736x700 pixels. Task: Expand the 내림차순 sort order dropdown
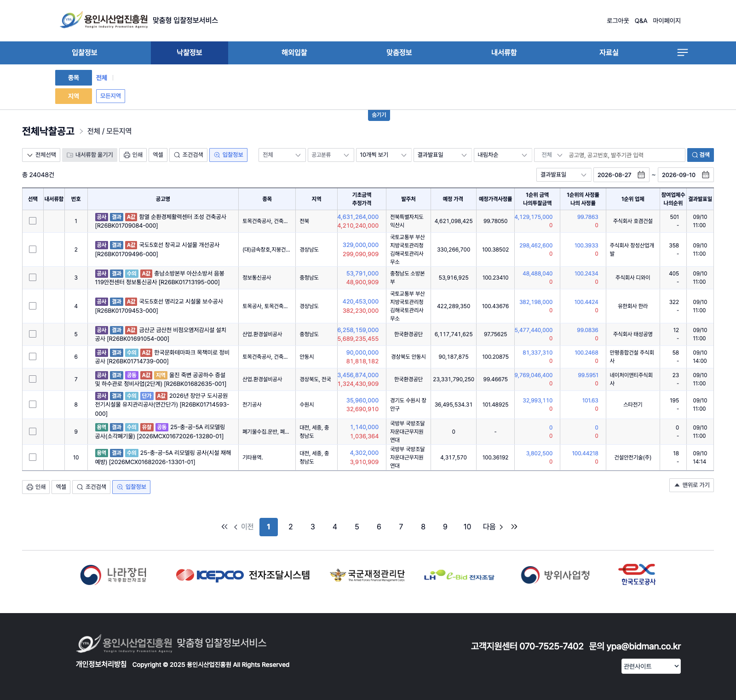pyautogui.click(x=502, y=155)
